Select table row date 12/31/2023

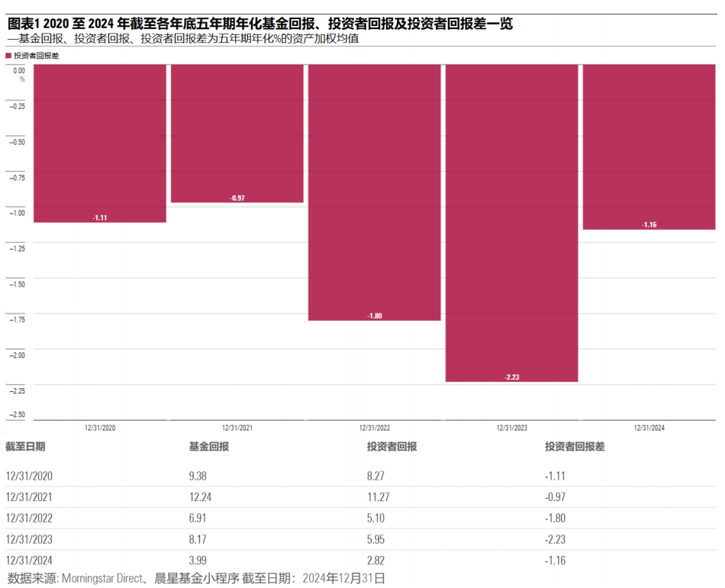coord(29,539)
